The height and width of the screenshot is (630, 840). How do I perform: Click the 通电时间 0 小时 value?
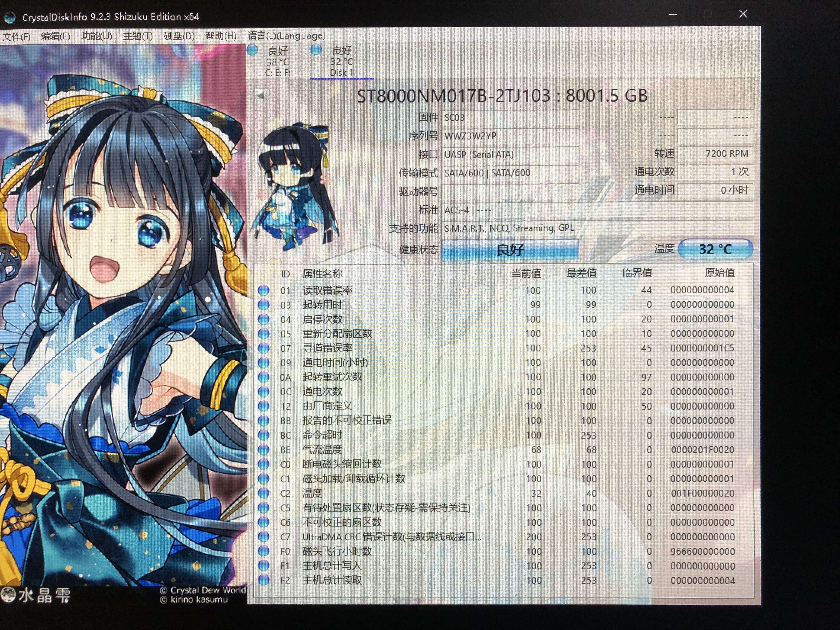tap(715, 190)
